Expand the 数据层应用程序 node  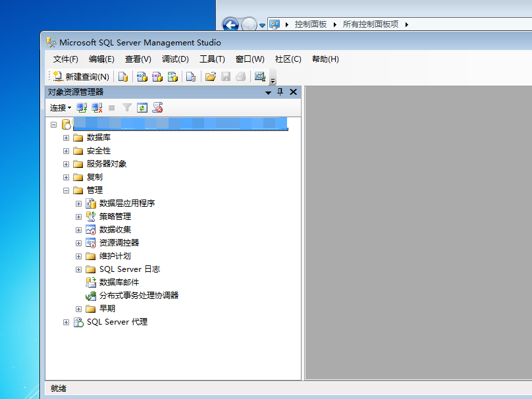(79, 203)
